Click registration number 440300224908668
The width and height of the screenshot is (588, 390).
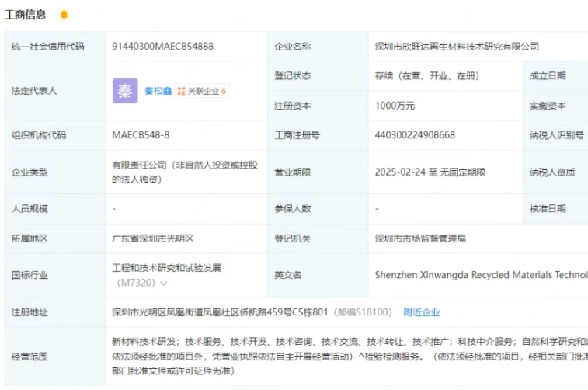point(415,135)
